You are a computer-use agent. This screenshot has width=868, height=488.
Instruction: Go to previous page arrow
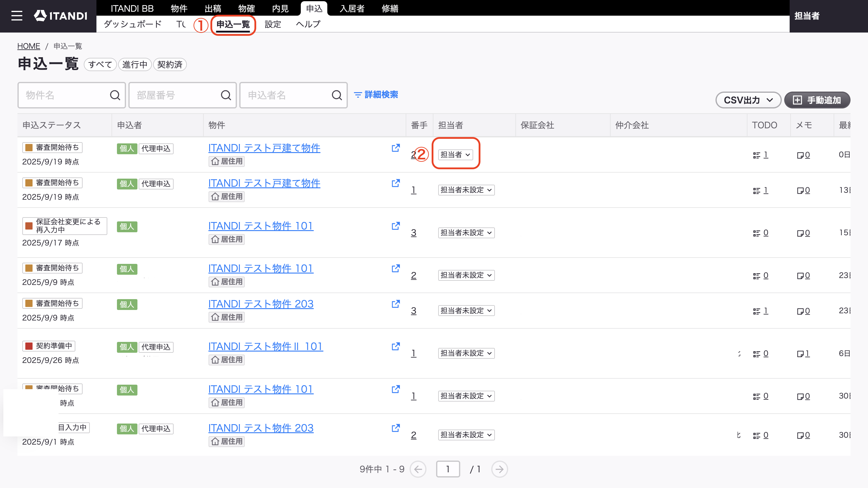pyautogui.click(x=418, y=469)
